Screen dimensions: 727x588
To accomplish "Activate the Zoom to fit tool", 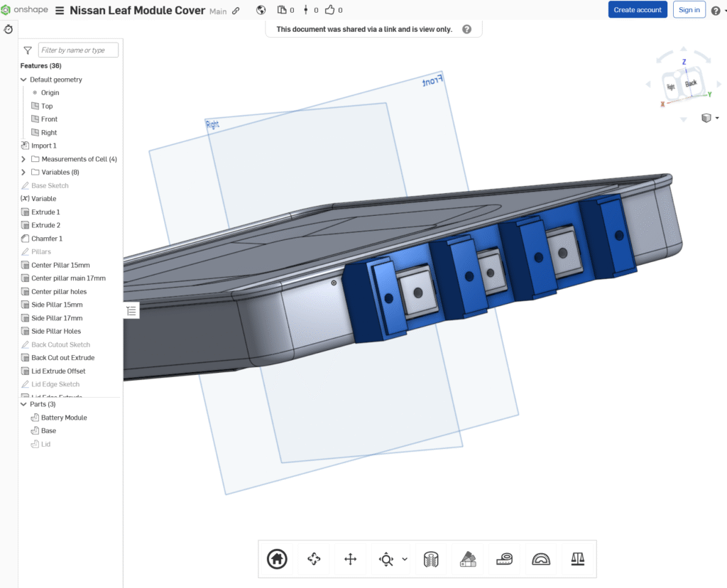I will point(386,559).
